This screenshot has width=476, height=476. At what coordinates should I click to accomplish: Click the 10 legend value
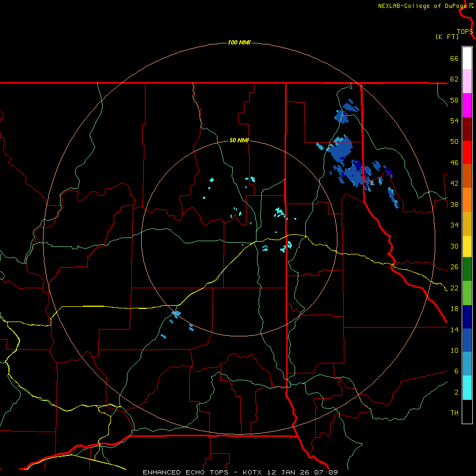pyautogui.click(x=454, y=350)
